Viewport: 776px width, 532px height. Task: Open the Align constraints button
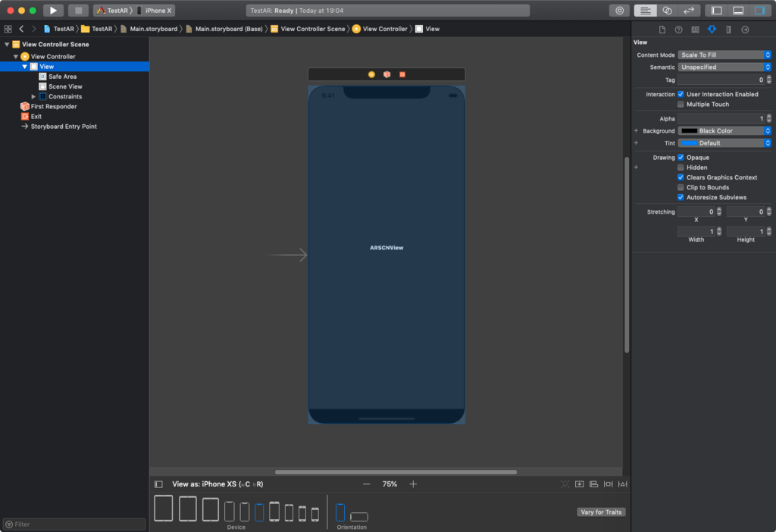pos(593,484)
